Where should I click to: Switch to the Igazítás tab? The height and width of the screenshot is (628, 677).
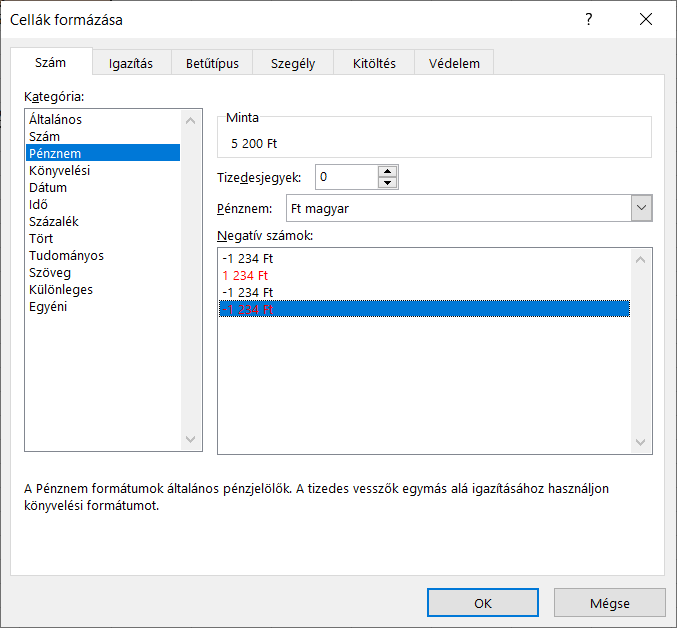pos(130,63)
